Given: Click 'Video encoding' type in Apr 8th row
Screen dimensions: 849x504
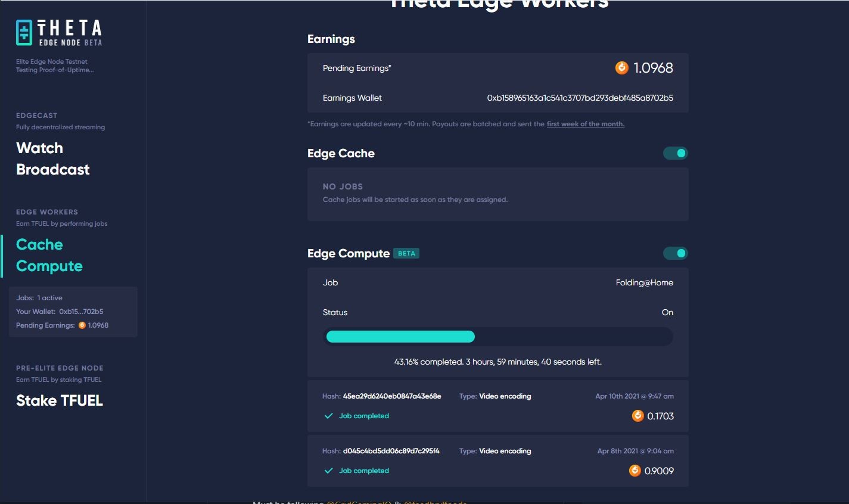Looking at the screenshot, I should click(x=505, y=451).
